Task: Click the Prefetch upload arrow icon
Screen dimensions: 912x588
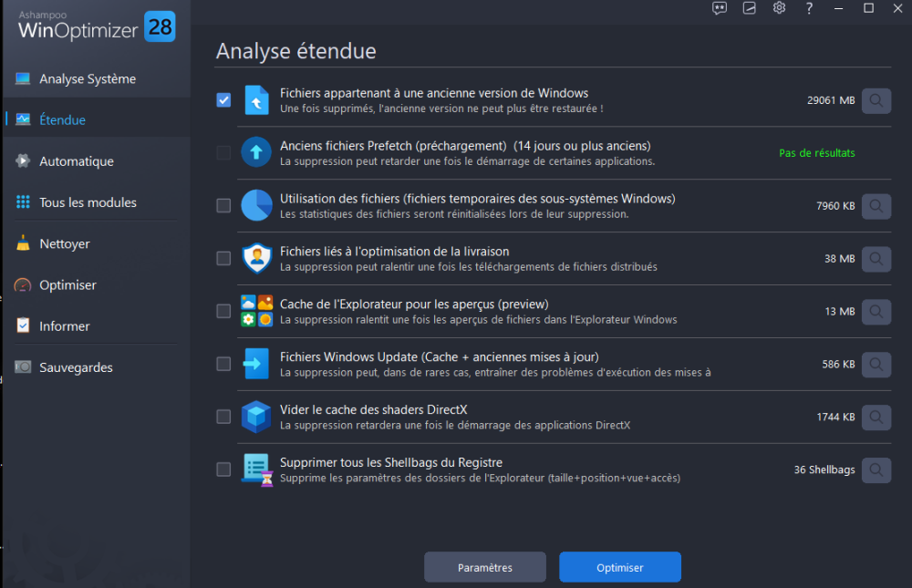Action: pyautogui.click(x=256, y=152)
